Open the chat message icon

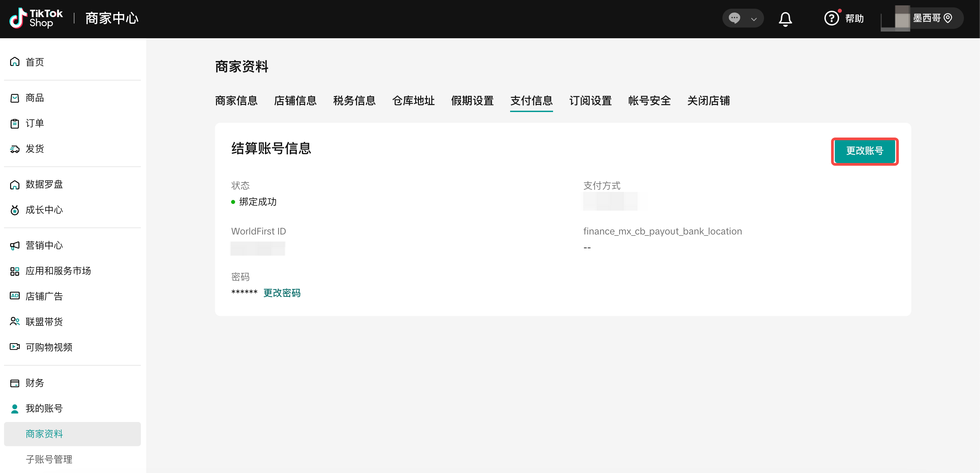click(x=734, y=18)
